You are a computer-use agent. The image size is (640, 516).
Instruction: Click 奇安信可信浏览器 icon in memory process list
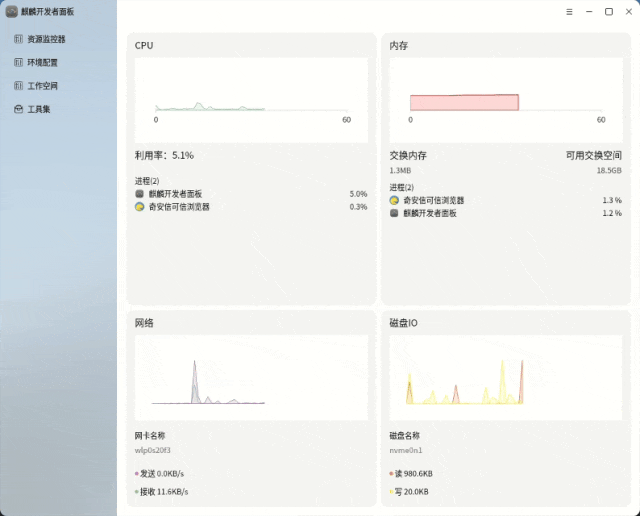(x=394, y=200)
